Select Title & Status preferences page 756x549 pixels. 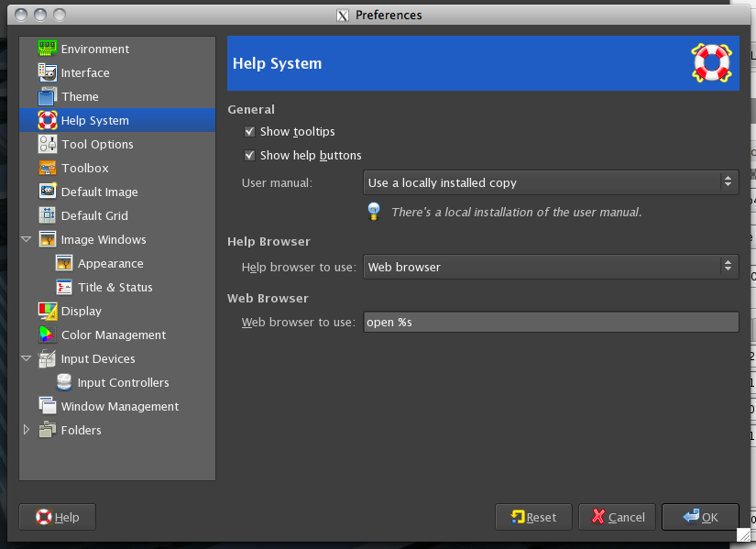pos(115,287)
